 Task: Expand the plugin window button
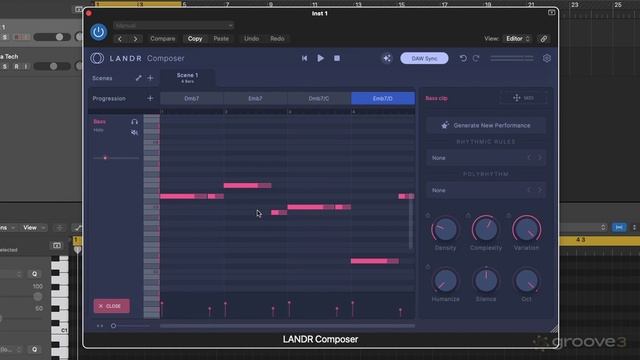551,13
